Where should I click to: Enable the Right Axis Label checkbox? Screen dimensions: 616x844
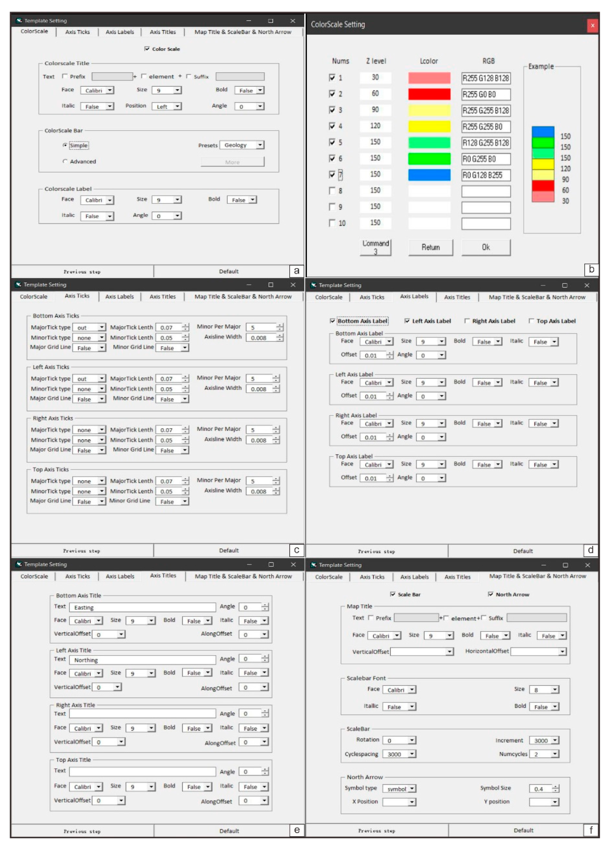[467, 321]
